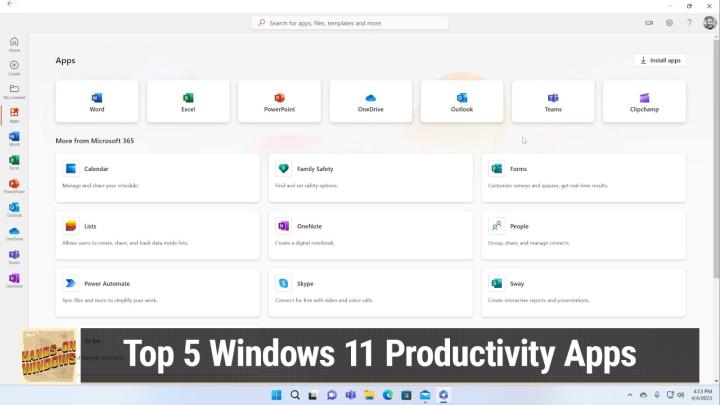
Task: Open OneDrive from the left sidebar
Action: pos(14,233)
